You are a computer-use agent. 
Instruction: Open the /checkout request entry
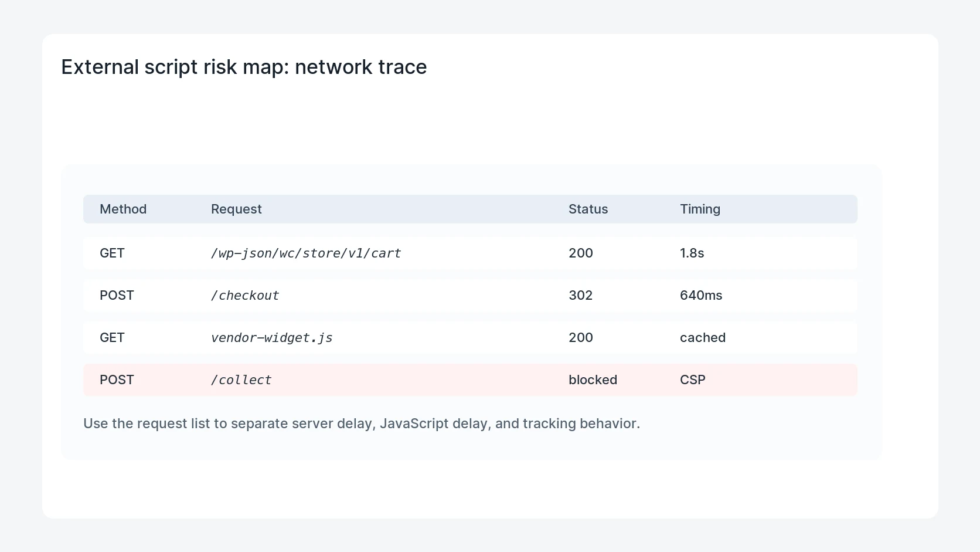[x=245, y=295]
